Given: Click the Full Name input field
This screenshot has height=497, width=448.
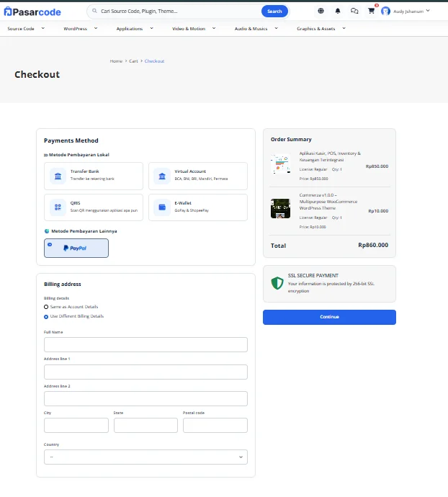Looking at the screenshot, I should click(x=145, y=344).
